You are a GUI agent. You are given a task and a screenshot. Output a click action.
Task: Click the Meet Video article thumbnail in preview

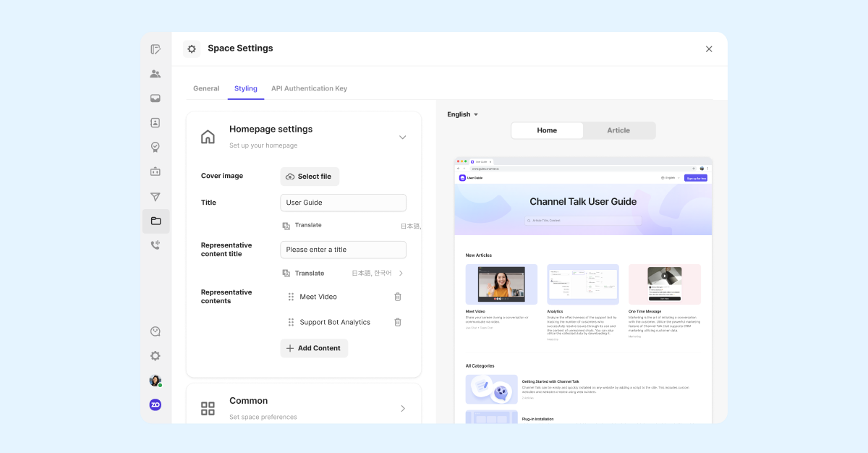click(501, 284)
